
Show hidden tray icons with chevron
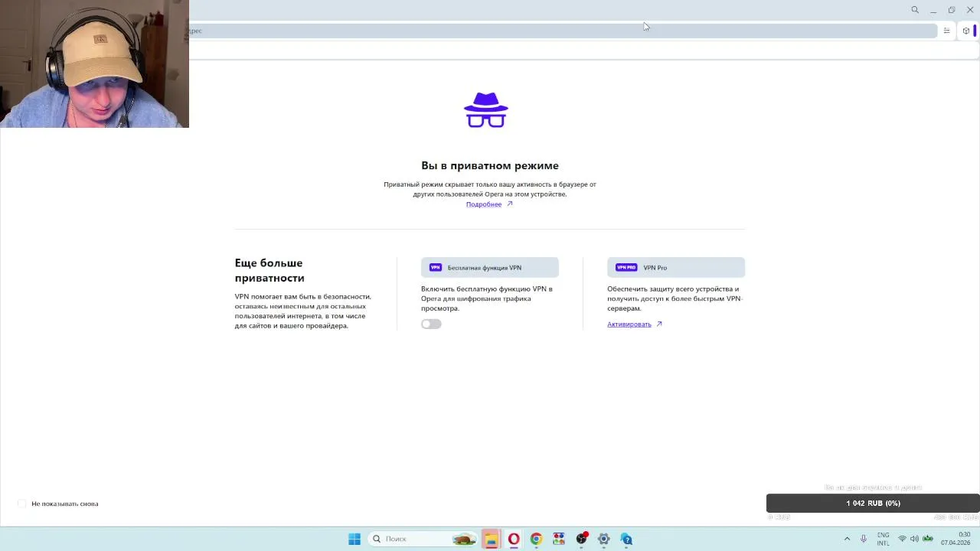pos(847,539)
